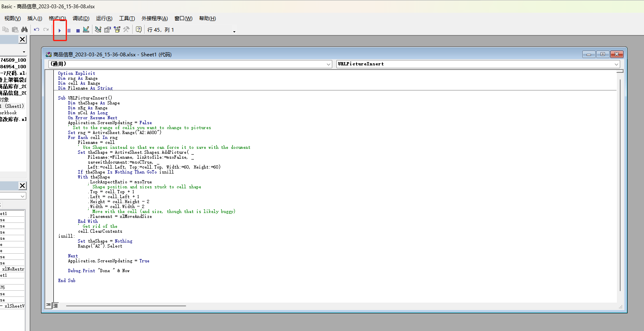Undo the last edit
Screen dimensions: 644x331
37,30
